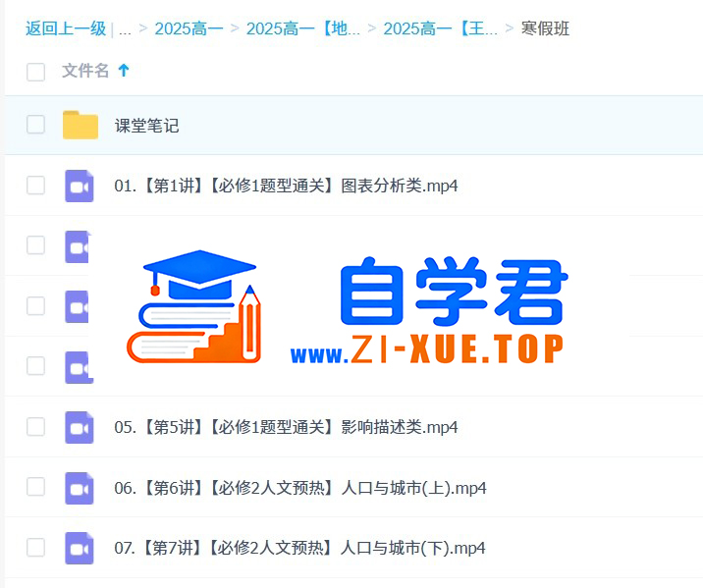
Task: Click the video icon of 01. 图表分析类.mp4
Action: point(80,186)
